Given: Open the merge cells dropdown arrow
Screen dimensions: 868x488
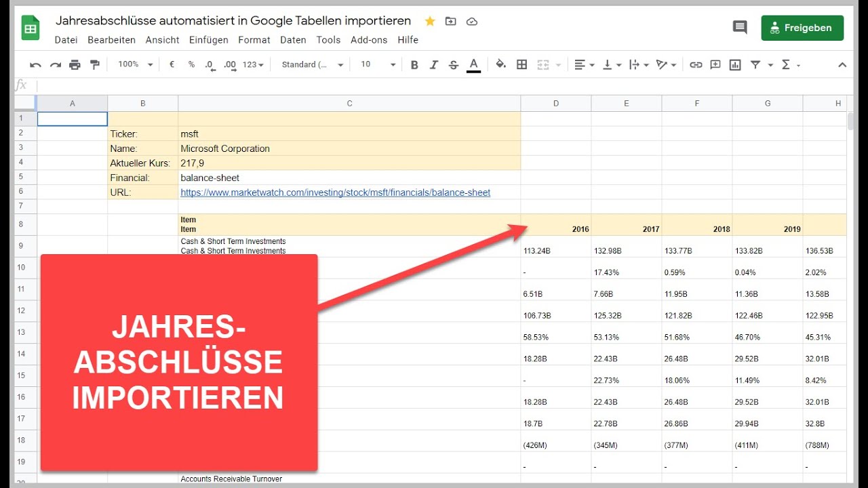Looking at the screenshot, I should tap(559, 65).
